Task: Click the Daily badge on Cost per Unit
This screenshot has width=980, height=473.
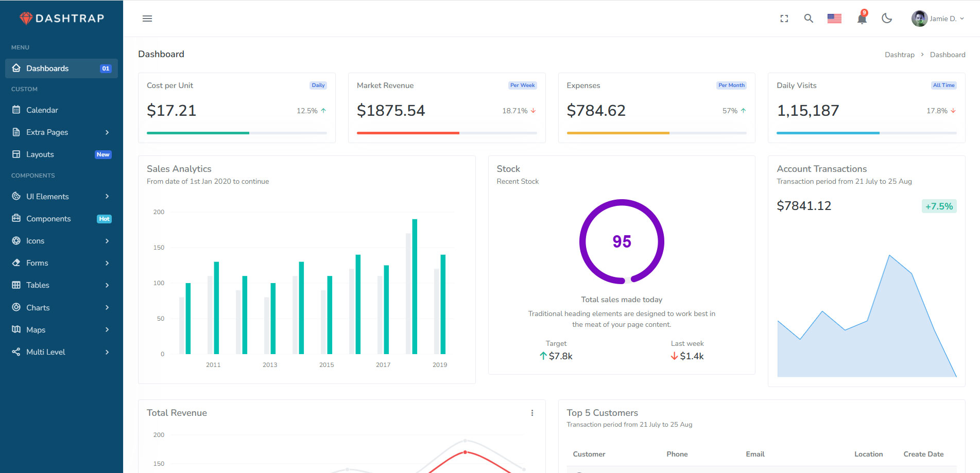Action: 318,85
